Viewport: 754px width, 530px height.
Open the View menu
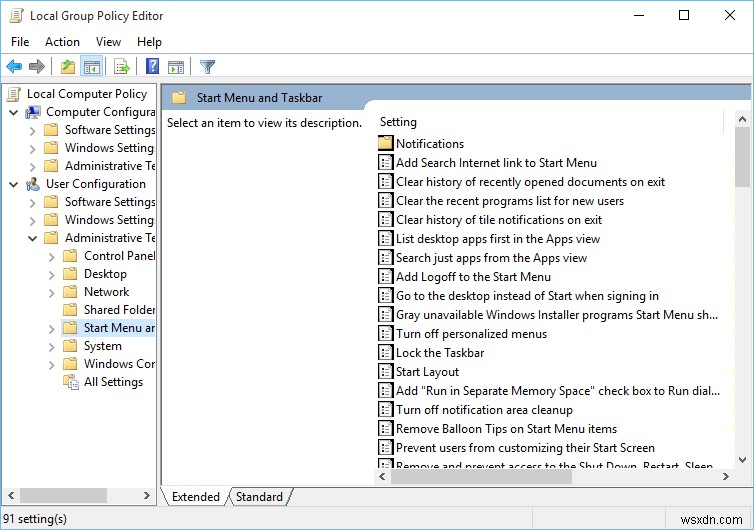pos(108,42)
